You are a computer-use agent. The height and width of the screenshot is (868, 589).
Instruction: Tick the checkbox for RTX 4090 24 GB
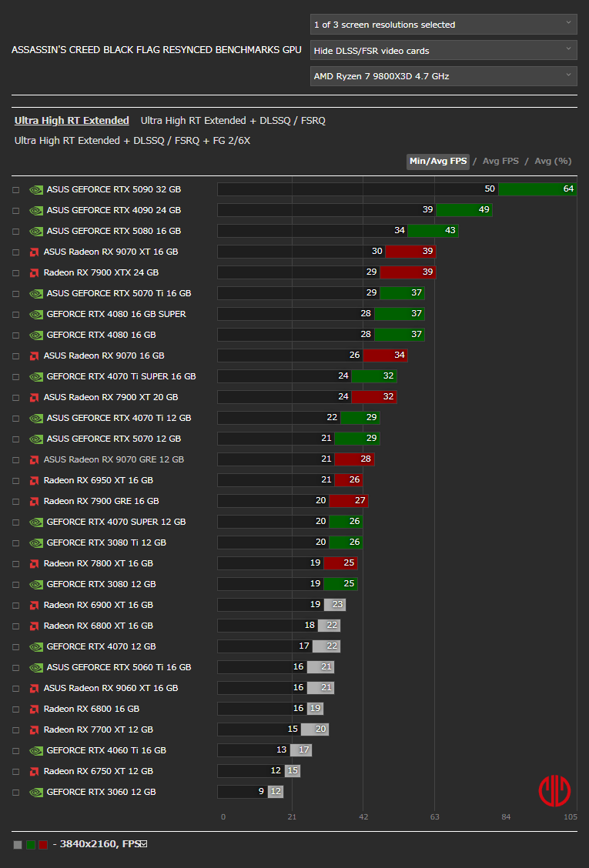pyautogui.click(x=16, y=210)
